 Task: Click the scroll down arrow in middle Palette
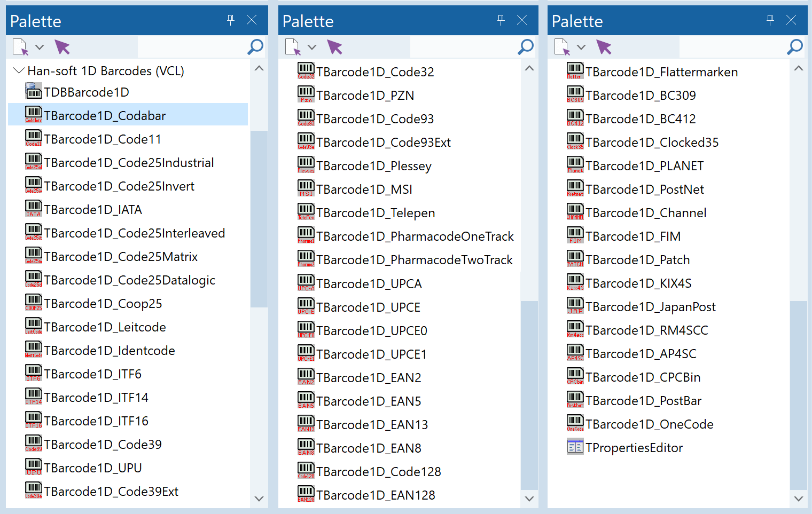(x=529, y=499)
